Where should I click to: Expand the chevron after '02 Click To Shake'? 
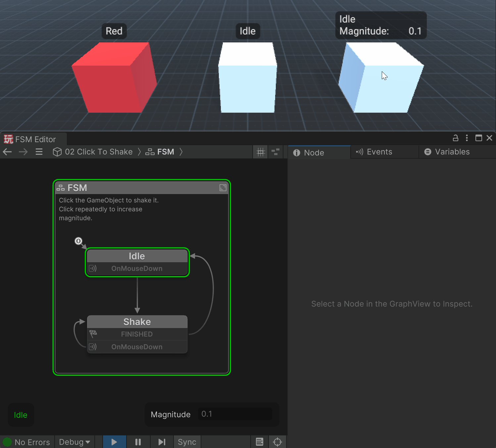139,152
